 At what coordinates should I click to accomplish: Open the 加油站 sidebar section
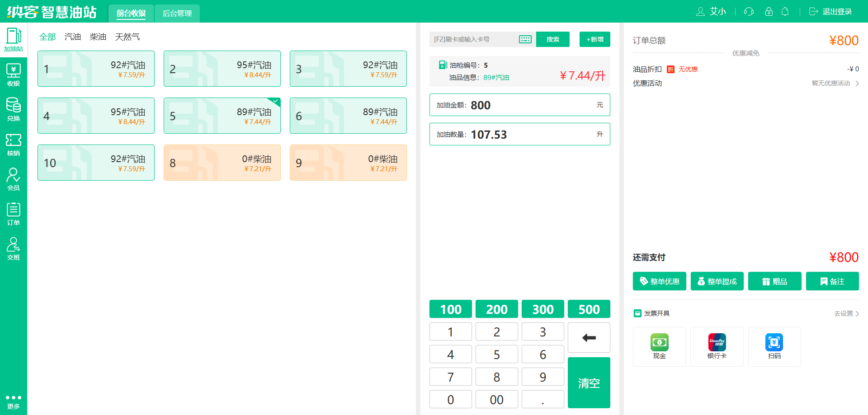coord(14,40)
